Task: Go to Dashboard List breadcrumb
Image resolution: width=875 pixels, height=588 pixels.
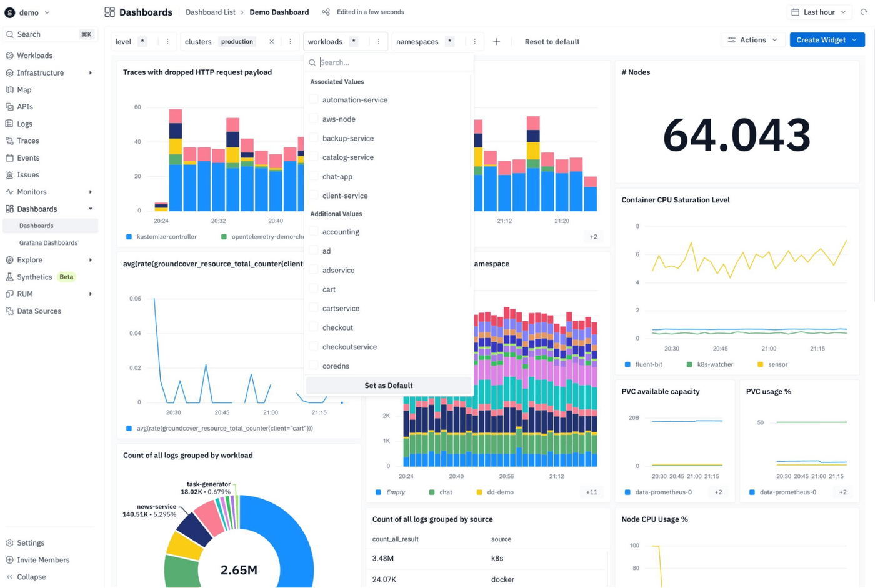Action: pyautogui.click(x=211, y=12)
